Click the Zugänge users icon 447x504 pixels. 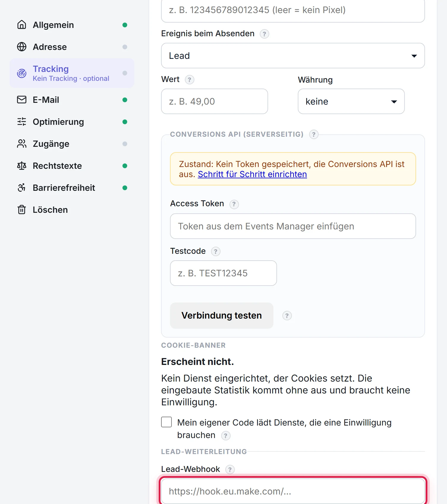point(22,144)
